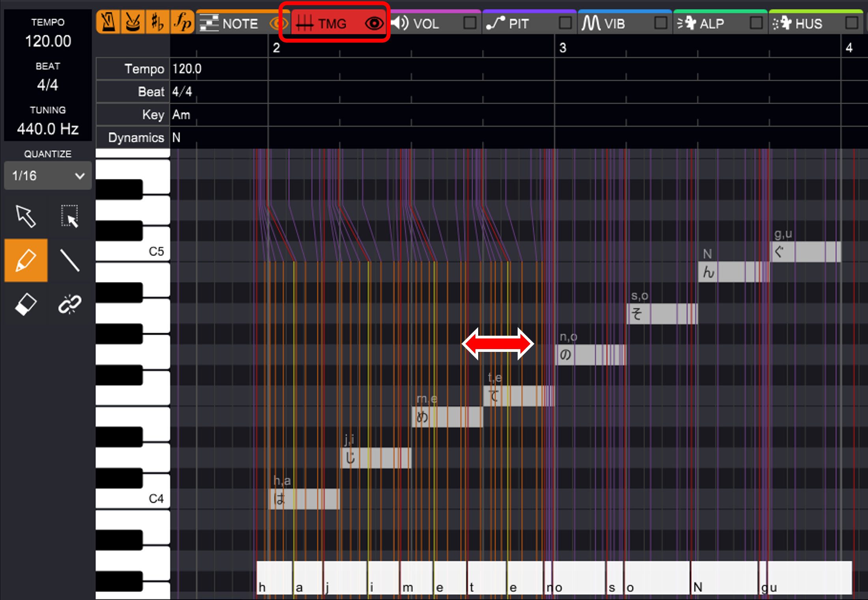Toggle the VIB display checkbox
Viewport: 868px width, 600px height.
coord(660,23)
